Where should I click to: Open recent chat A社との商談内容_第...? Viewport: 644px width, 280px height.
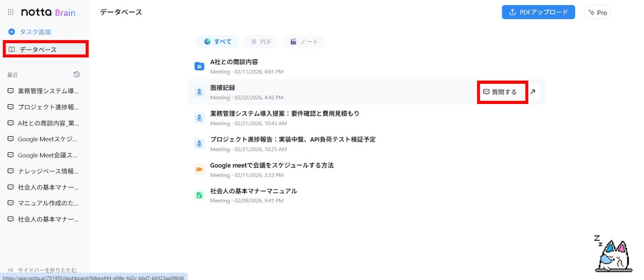pyautogui.click(x=43, y=123)
